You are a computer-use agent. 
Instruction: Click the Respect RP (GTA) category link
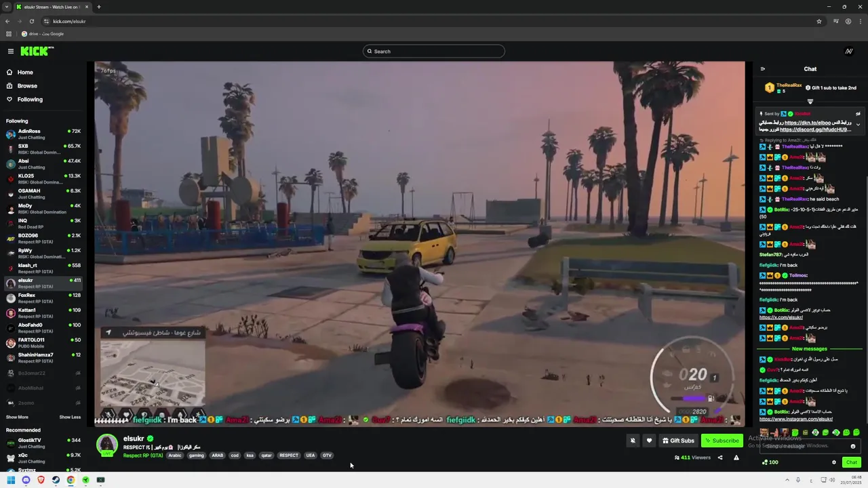coord(143,455)
